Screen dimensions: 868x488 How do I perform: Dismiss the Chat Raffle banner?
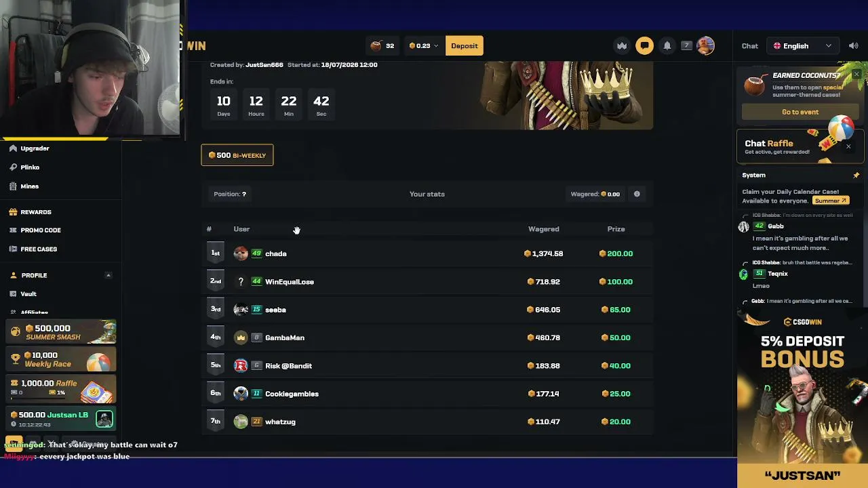(x=848, y=146)
